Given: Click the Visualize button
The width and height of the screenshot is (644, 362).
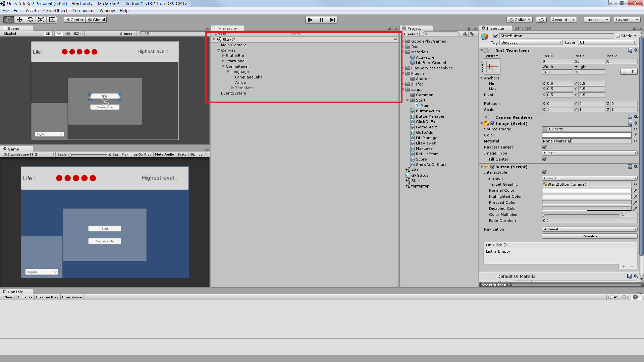Looking at the screenshot, I should tap(590, 236).
